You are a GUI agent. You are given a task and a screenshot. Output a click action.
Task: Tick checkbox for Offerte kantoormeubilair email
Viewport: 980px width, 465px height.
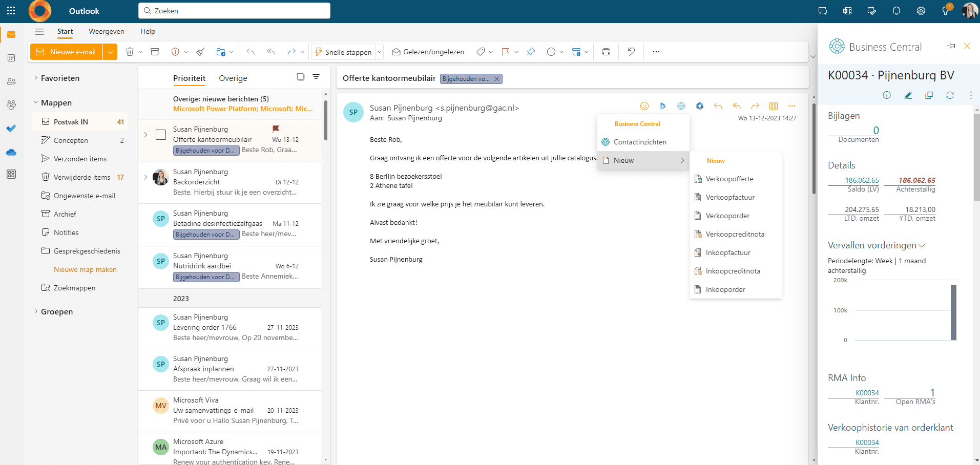161,135
